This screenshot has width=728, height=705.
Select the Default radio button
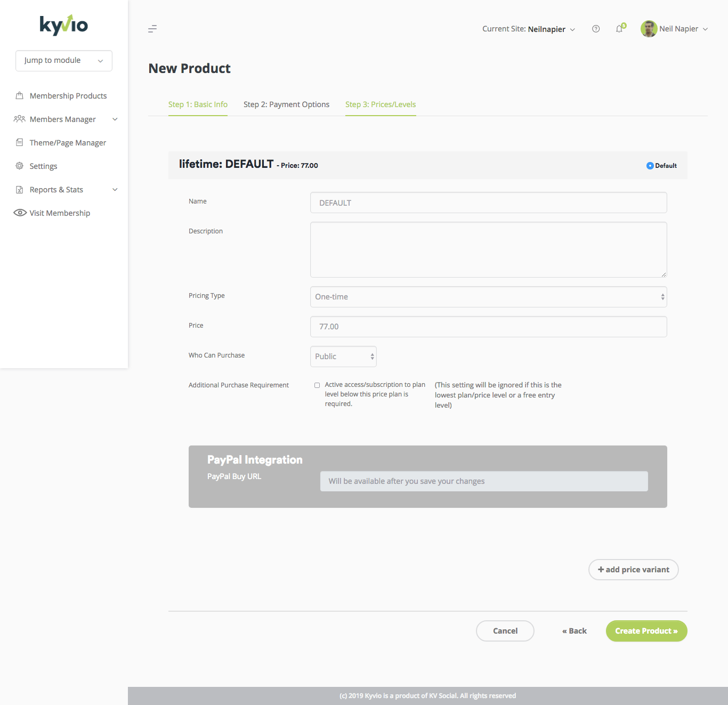pos(650,166)
